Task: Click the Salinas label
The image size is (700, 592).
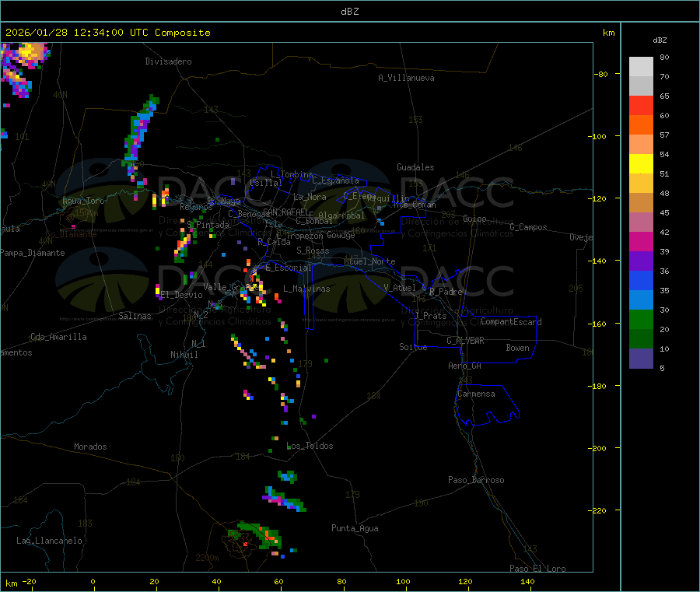Action: pyautogui.click(x=135, y=316)
